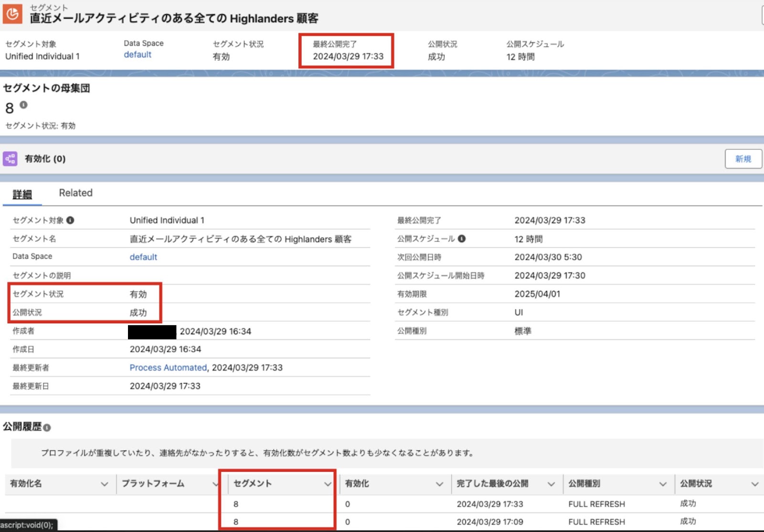Click the 2024/03/29 17:33 publish history cell
This screenshot has width=764, height=532.
(490, 504)
